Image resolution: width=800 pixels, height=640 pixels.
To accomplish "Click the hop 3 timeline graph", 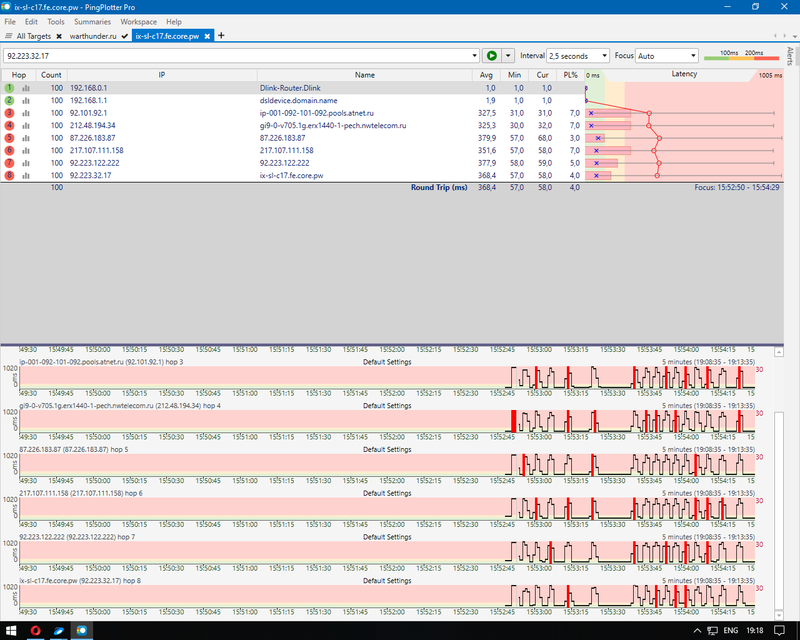I will pyautogui.click(x=387, y=378).
